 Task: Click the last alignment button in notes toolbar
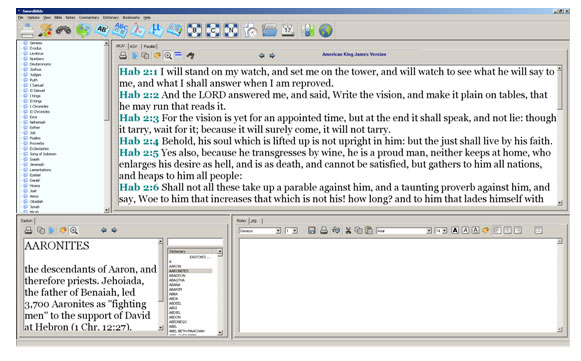518,230
